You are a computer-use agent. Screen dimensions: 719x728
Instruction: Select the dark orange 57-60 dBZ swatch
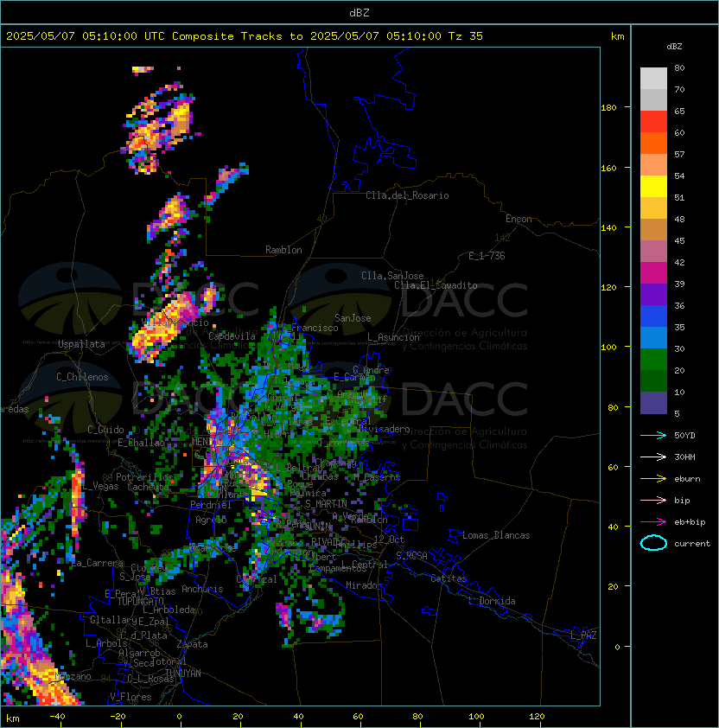[x=653, y=143]
